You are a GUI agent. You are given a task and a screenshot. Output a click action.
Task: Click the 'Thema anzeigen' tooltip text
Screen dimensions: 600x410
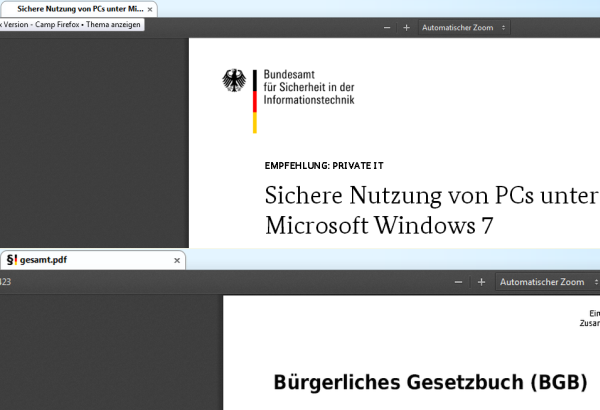[113, 25]
